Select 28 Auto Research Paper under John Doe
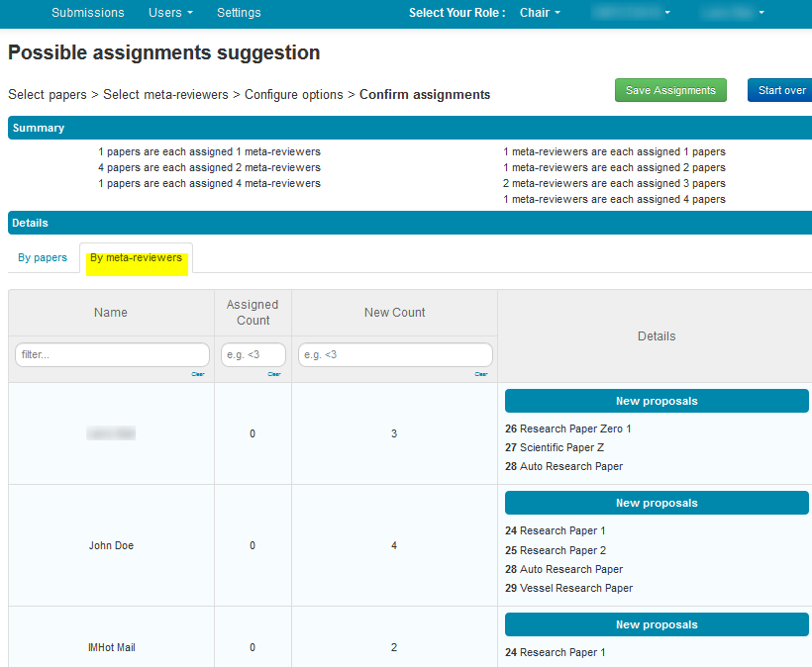The image size is (812, 667). (564, 569)
